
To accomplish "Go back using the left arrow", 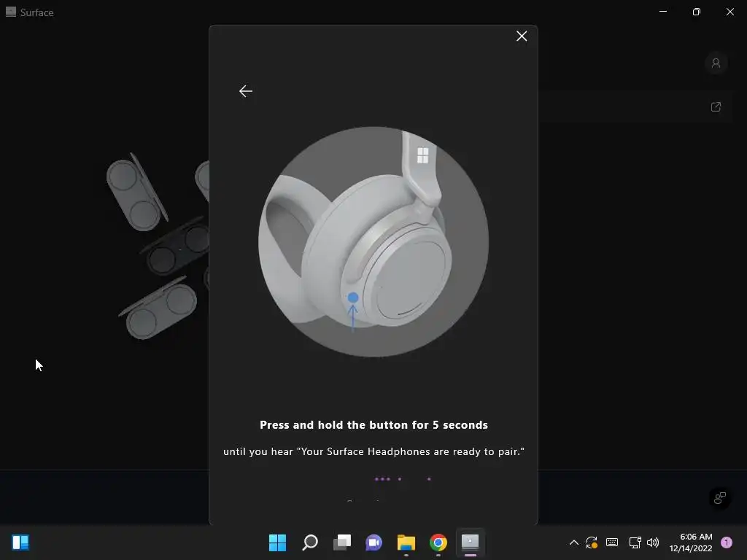I will [x=246, y=91].
